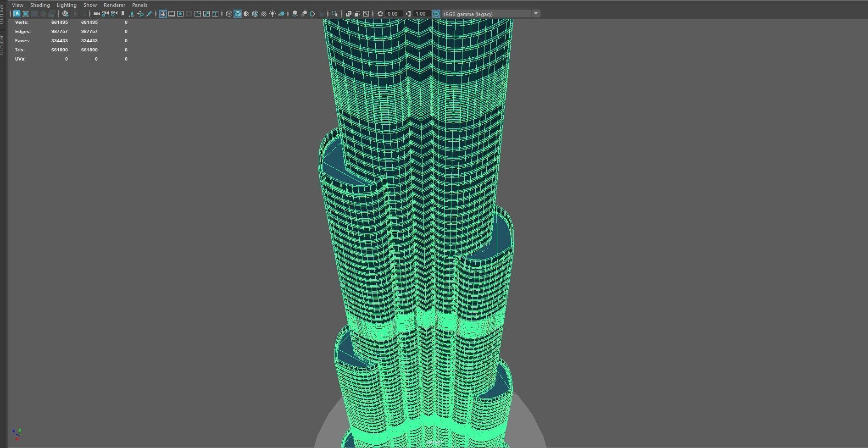The width and height of the screenshot is (868, 448).
Task: Click the Exposure reset icon
Action: pyautogui.click(x=380, y=14)
